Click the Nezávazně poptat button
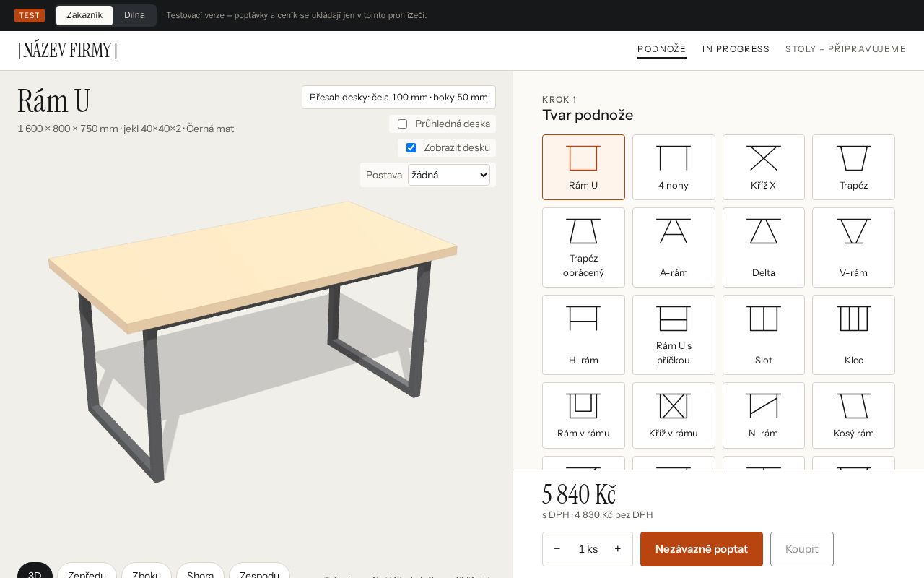This screenshot has width=924, height=578. click(702, 549)
